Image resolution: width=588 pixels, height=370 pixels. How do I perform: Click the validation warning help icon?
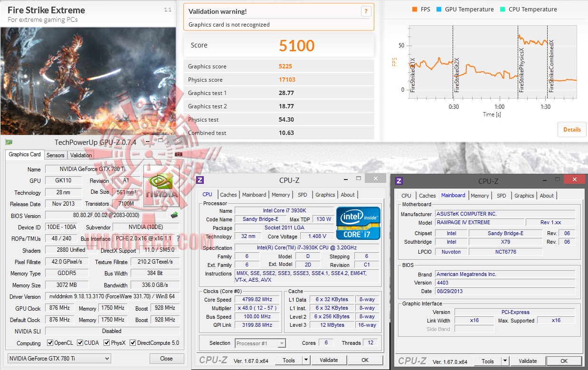tap(366, 11)
